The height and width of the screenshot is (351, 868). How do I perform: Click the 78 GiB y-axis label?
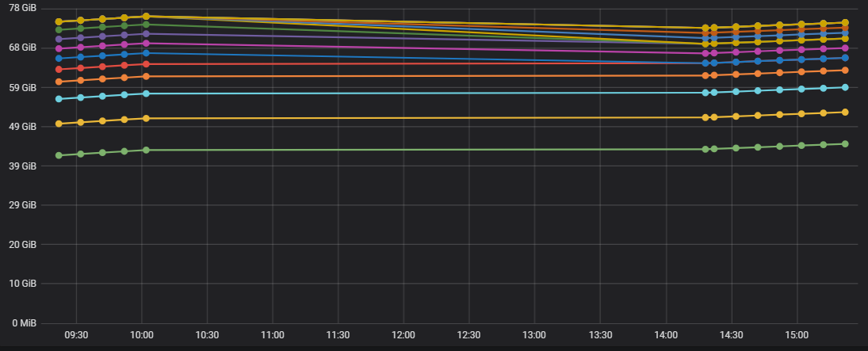click(x=24, y=8)
